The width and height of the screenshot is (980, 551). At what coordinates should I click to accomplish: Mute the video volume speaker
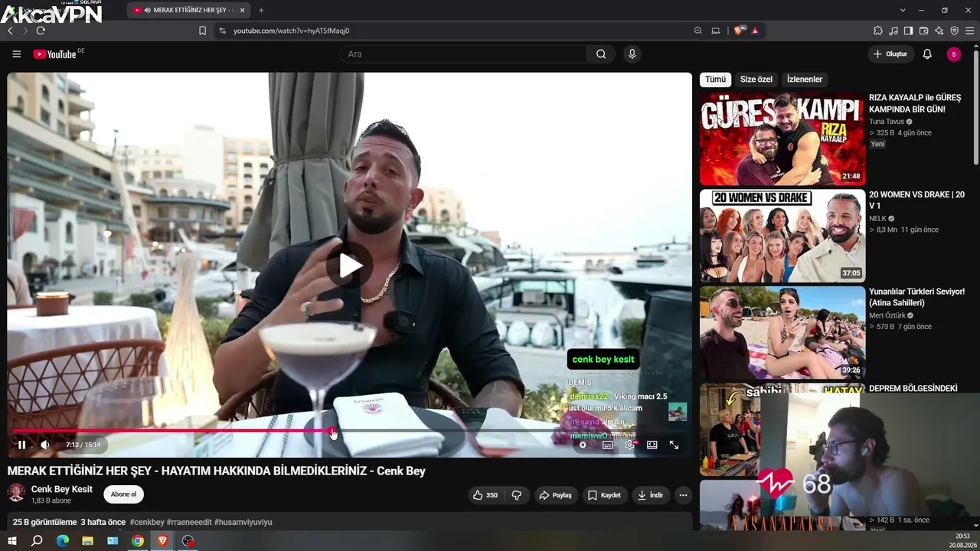tap(45, 445)
